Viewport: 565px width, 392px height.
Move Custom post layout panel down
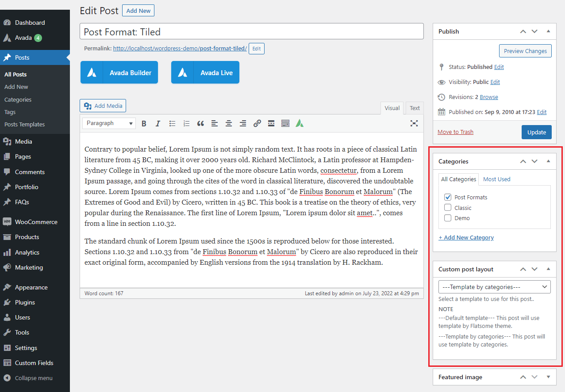point(534,269)
